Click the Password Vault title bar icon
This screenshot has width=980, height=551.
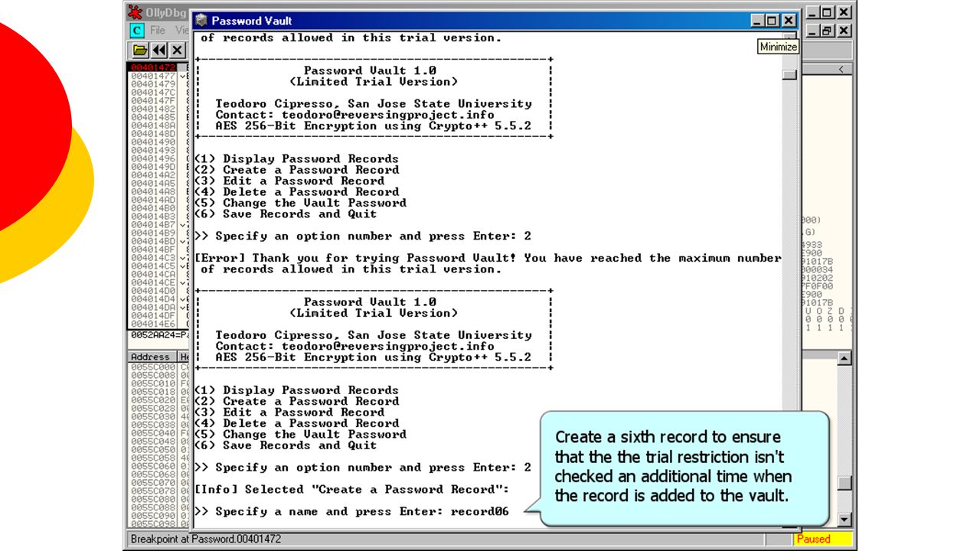(201, 21)
